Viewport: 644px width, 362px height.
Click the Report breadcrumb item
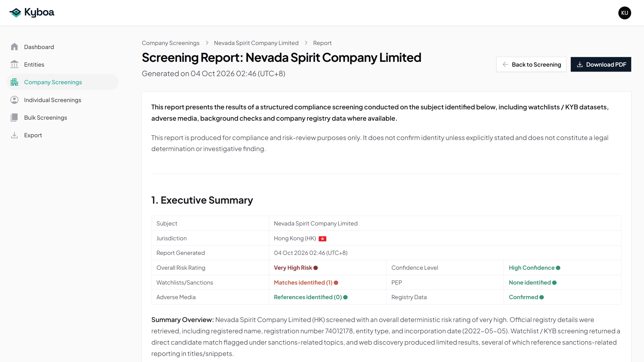pyautogui.click(x=322, y=43)
